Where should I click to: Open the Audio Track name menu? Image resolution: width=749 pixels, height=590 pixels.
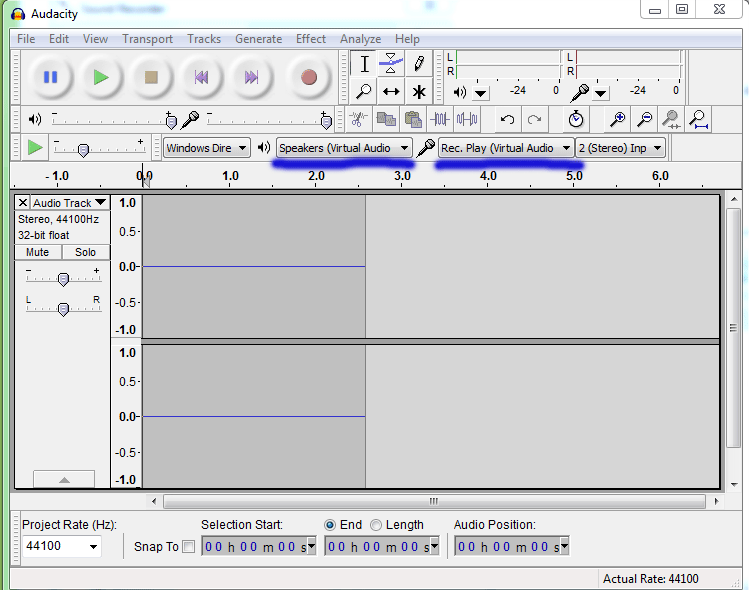point(70,203)
